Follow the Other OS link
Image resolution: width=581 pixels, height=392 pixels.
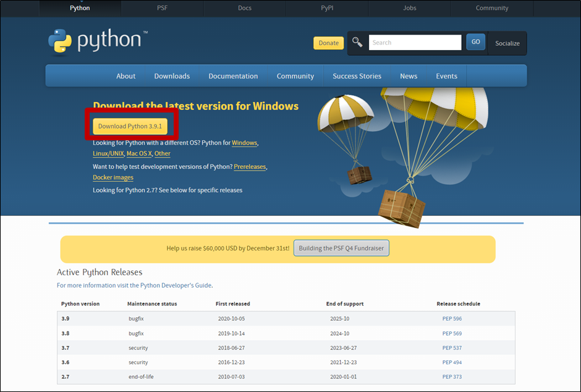click(x=163, y=153)
